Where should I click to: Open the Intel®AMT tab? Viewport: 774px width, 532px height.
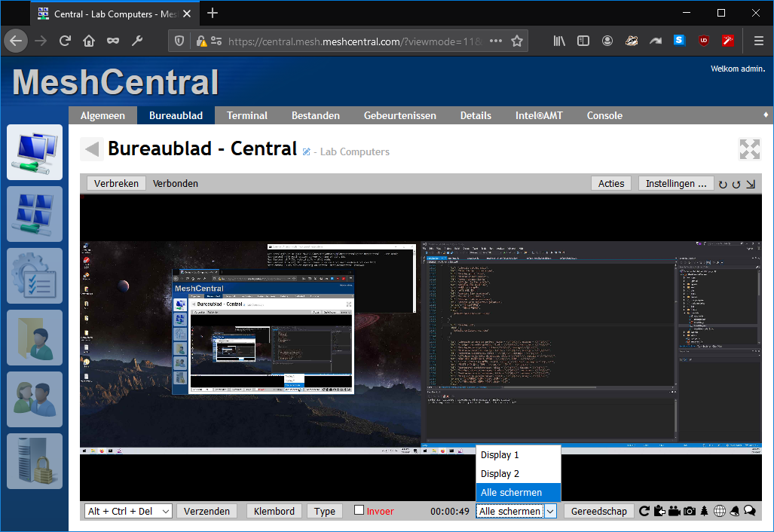point(539,115)
